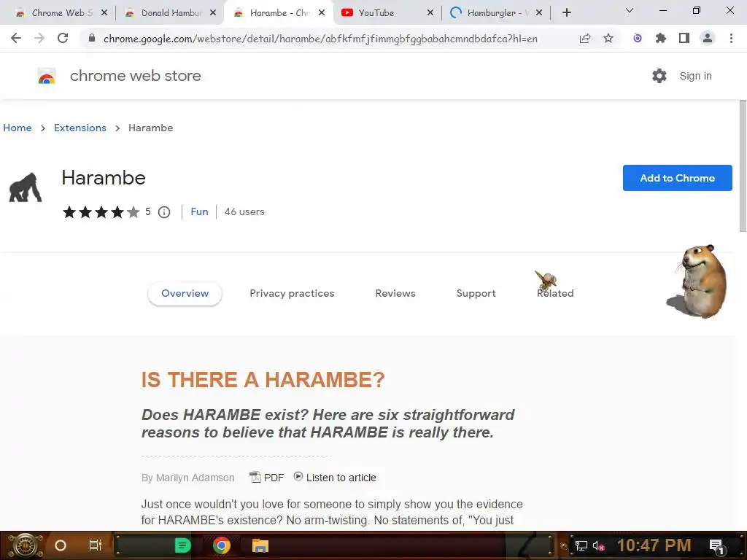Viewport: 747px width, 560px height.
Task: Click the Sign in link
Action: tap(695, 76)
